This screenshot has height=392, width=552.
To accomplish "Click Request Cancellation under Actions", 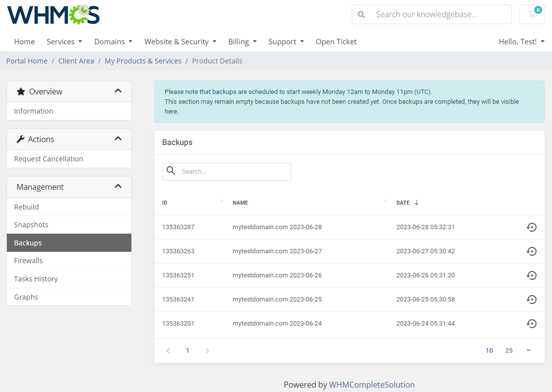I will click(48, 158).
